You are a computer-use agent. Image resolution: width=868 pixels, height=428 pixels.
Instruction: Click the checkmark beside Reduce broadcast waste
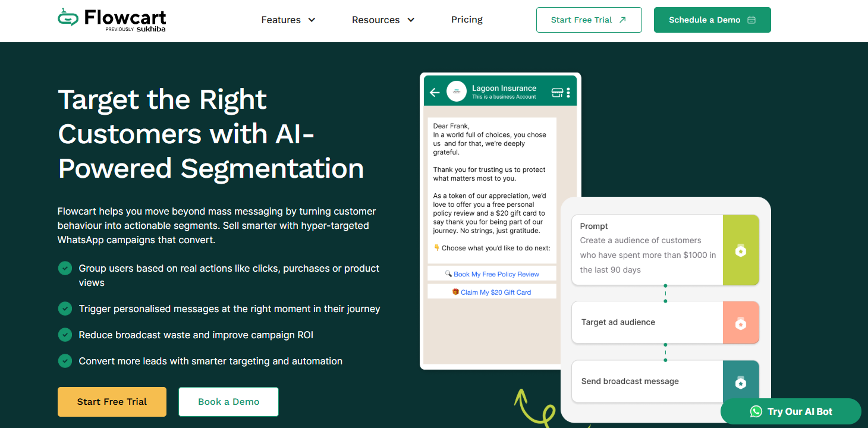click(65, 335)
